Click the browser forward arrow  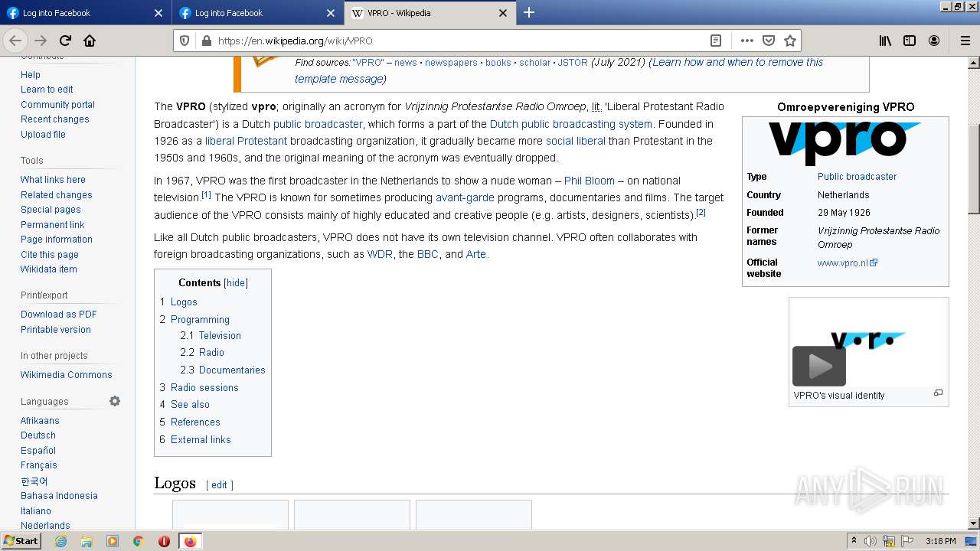[41, 41]
